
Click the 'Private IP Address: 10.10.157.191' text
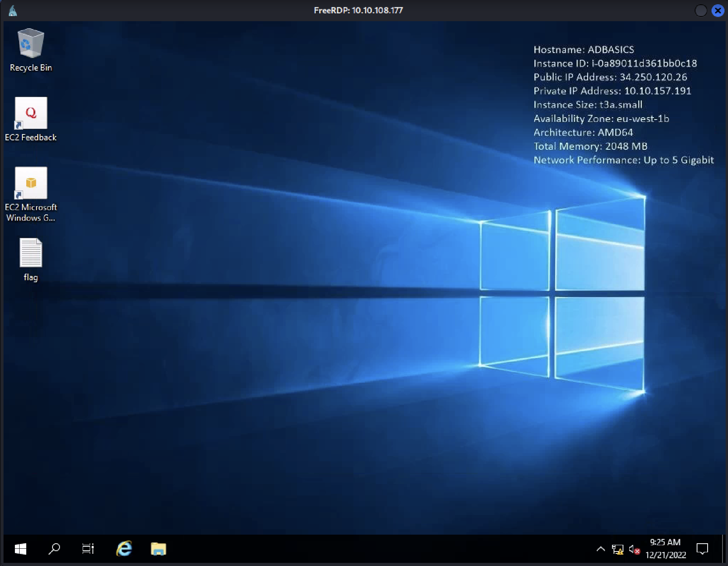click(x=612, y=91)
